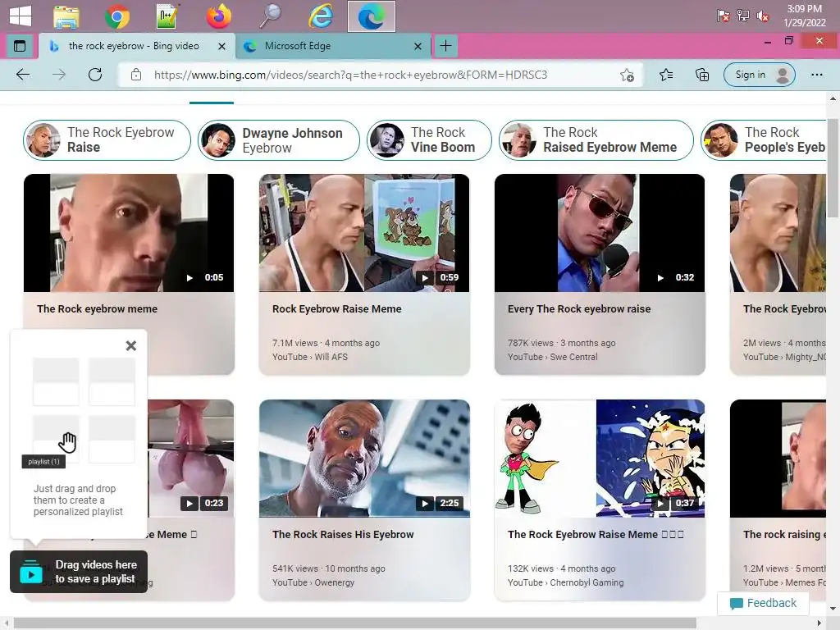Screen dimensions: 840x630
Task: Close the Microsoft Edge tab
Action: [418, 47]
